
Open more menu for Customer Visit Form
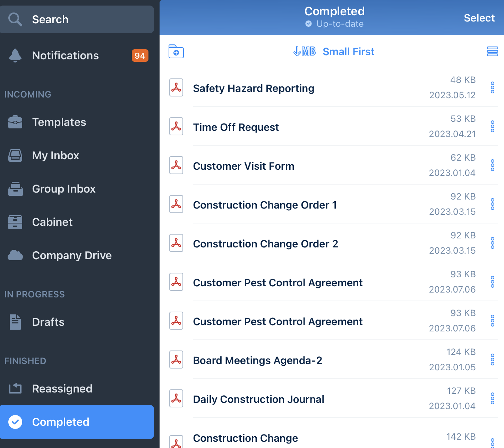click(x=492, y=165)
